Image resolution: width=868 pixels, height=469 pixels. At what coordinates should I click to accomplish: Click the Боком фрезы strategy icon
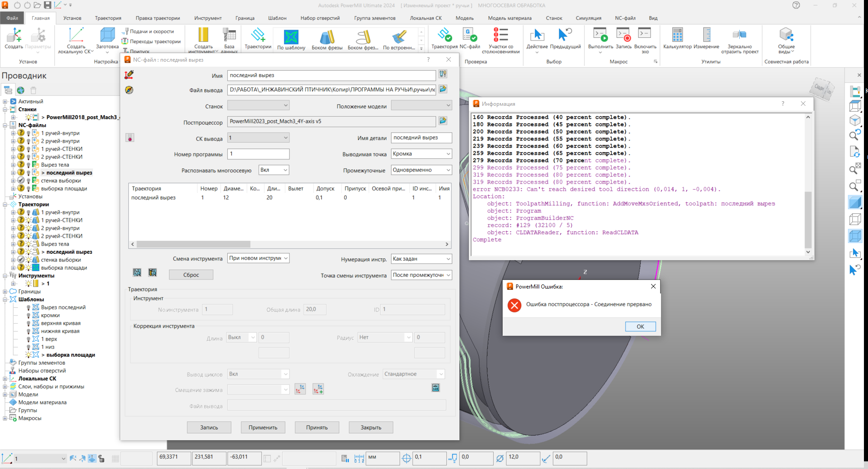click(327, 36)
